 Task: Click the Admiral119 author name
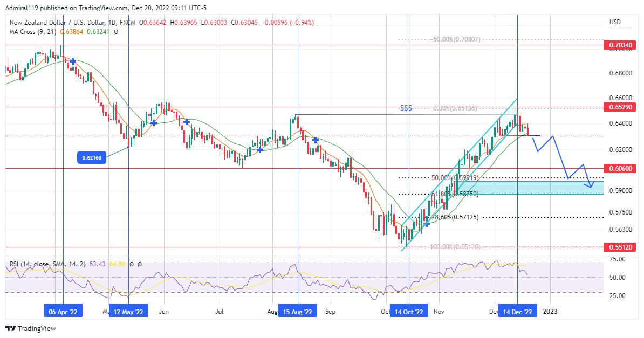tap(20, 8)
